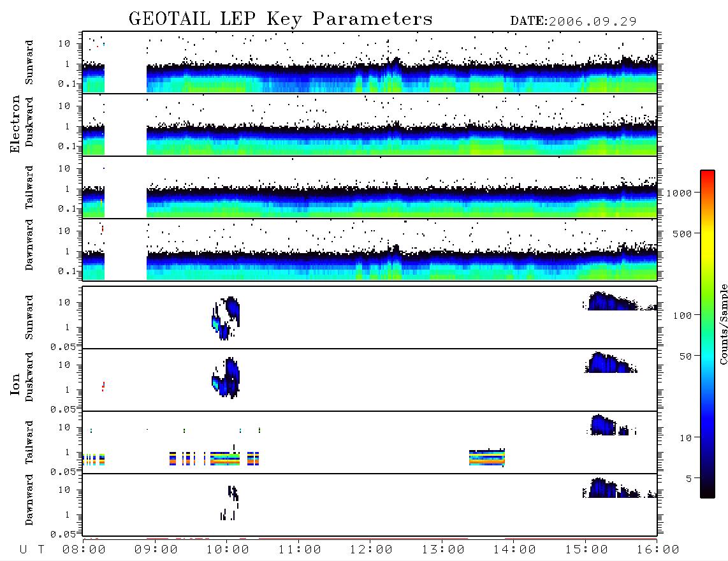Select the Electron Dawnward panel label
Viewport: 728px width, 561px height.
click(x=29, y=245)
